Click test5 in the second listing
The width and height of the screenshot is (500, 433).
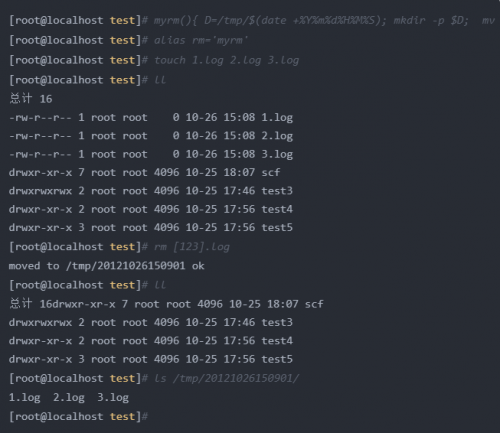tap(277, 359)
